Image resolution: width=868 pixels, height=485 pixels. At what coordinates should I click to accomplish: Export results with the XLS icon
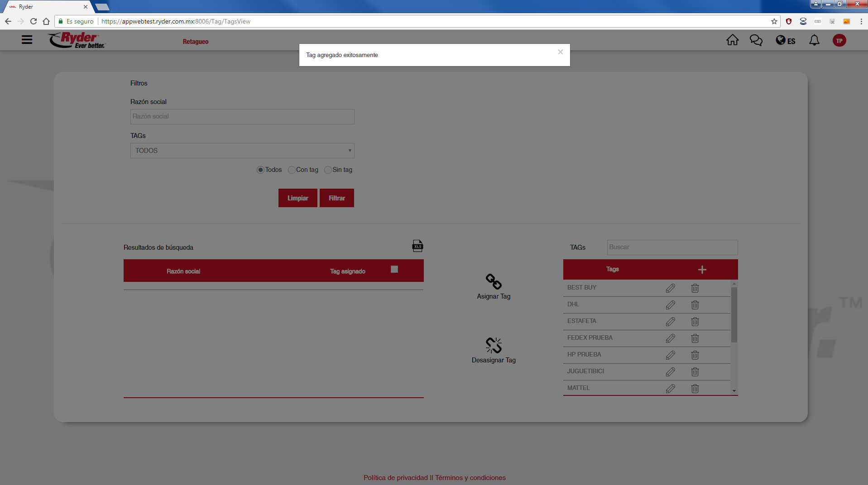click(417, 246)
